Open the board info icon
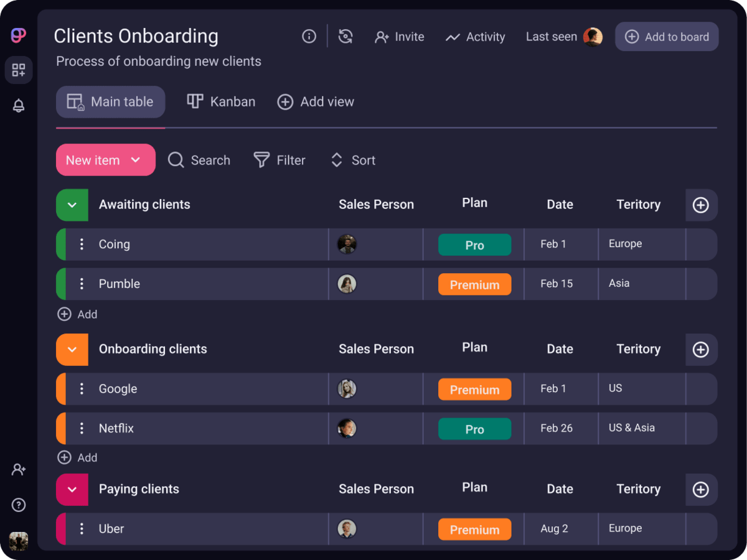Screen dimensions: 747x560 309,36
